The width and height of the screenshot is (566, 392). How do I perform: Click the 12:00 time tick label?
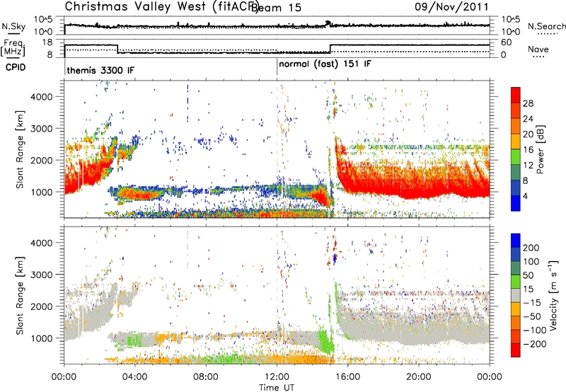pyautogui.click(x=277, y=377)
